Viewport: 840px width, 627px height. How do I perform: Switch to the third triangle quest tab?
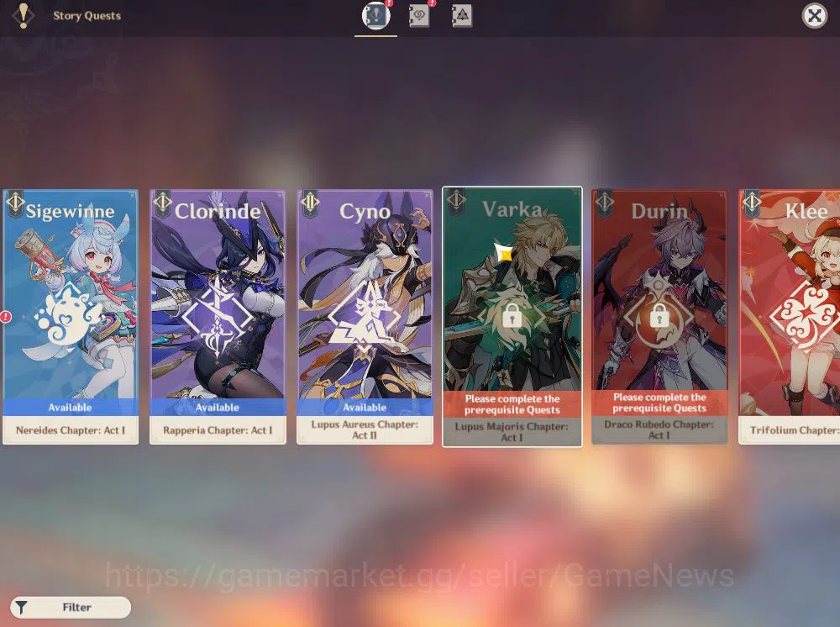(x=461, y=15)
